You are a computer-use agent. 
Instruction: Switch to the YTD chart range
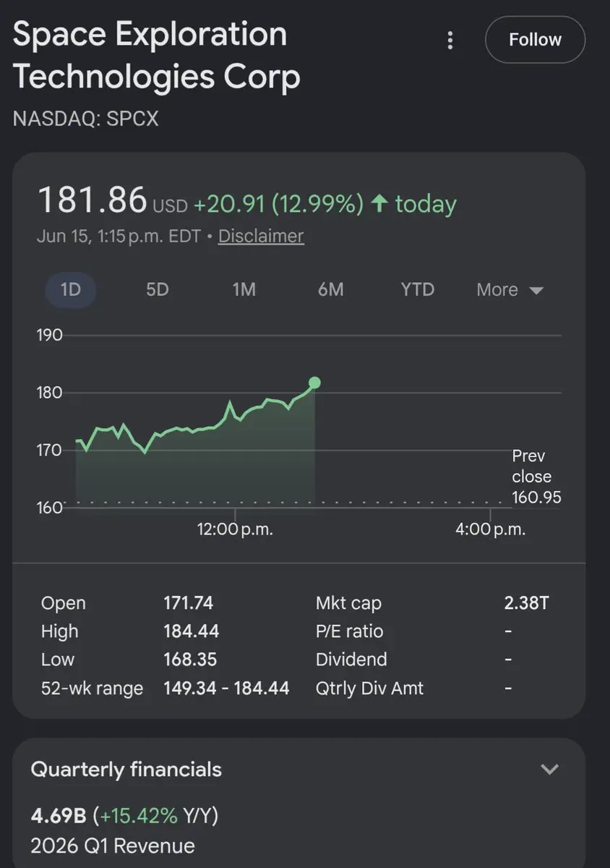pos(417,290)
